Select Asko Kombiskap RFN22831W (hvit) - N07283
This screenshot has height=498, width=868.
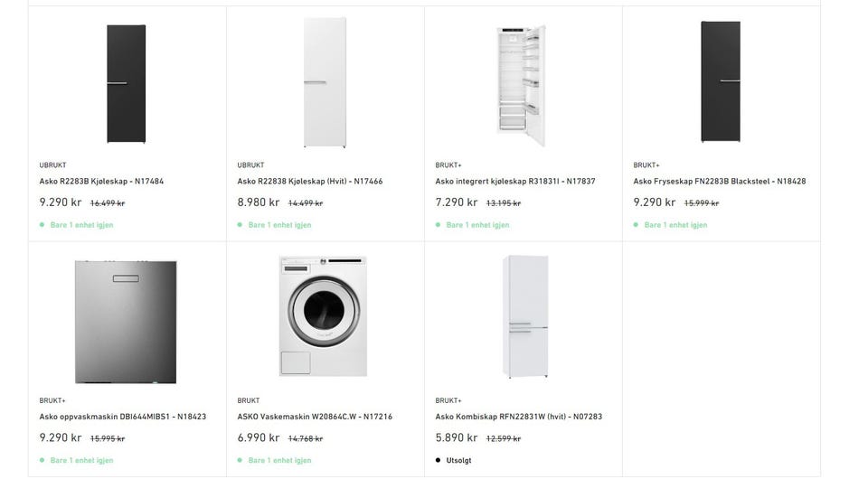[x=518, y=418]
